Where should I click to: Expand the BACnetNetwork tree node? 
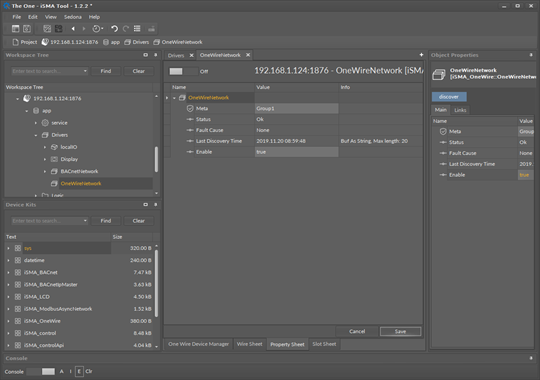pos(45,171)
